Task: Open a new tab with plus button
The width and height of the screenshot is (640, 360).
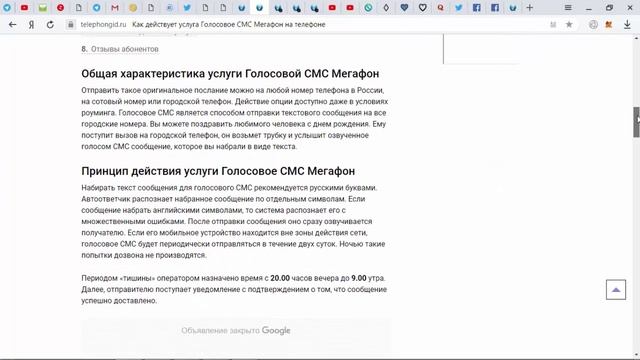Action: 529,7
